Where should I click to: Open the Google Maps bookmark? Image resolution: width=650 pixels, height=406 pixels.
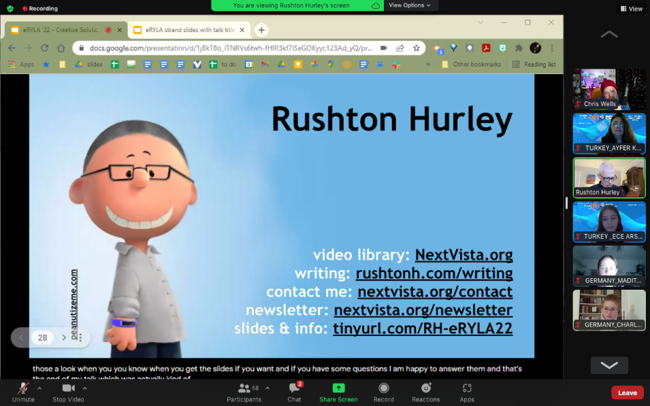pyautogui.click(x=330, y=64)
